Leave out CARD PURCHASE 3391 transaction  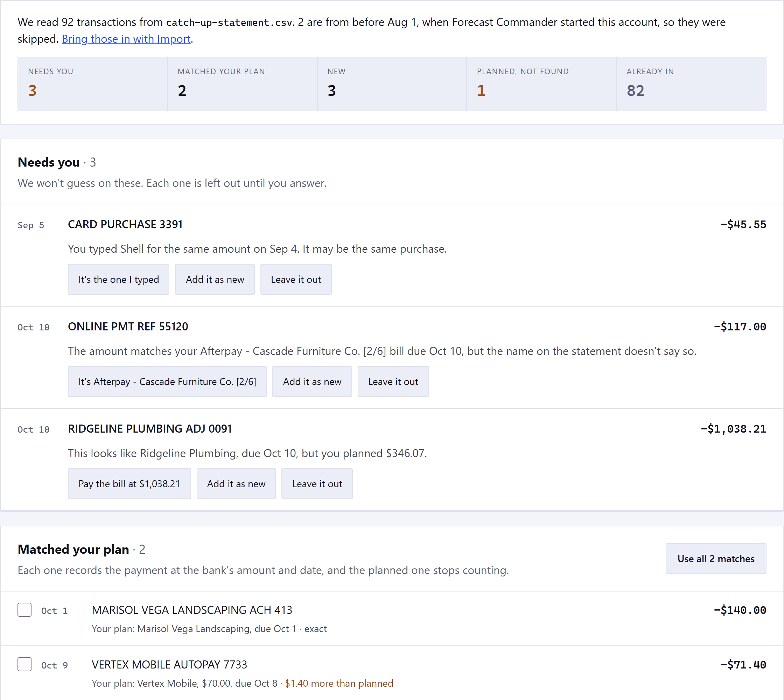click(x=296, y=279)
